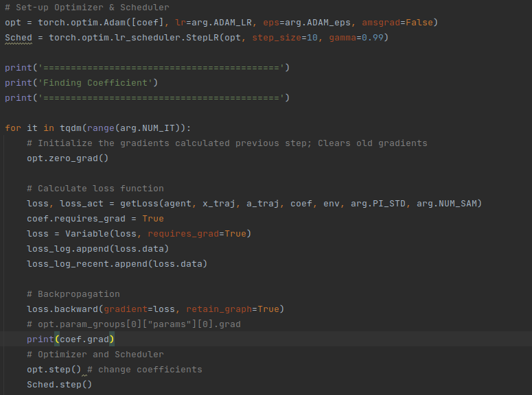Click the '# Backpropagation' comment
This screenshot has height=395, width=532.
pos(73,294)
